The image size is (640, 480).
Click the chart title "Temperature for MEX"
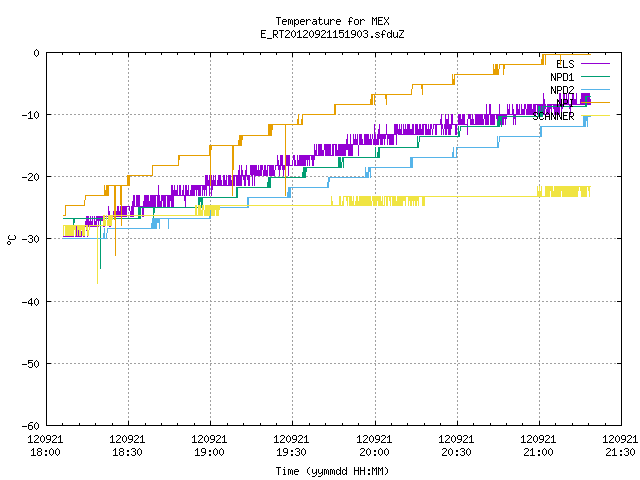(332, 21)
